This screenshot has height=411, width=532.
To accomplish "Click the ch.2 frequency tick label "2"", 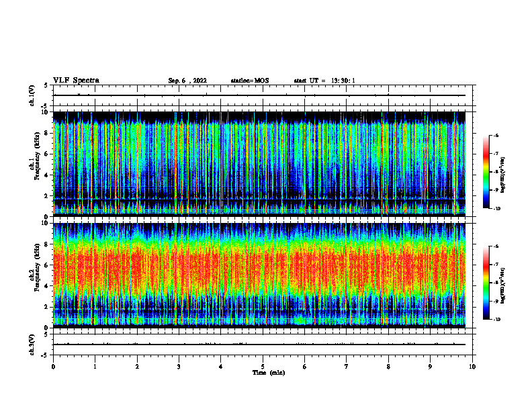I will (46, 307).
